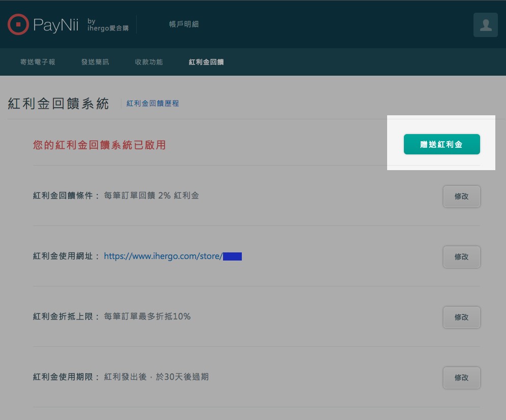The width and height of the screenshot is (506, 420).
Task: Open the 紅利金回饋歷程 link
Action: tap(152, 104)
